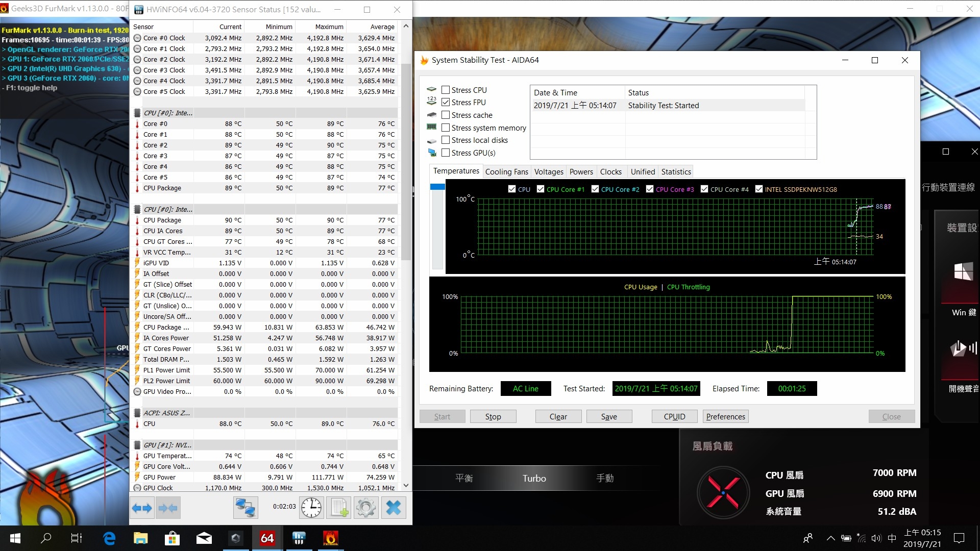Enable Stress system memory checkbox
This screenshot has height=551, width=980.
click(446, 128)
